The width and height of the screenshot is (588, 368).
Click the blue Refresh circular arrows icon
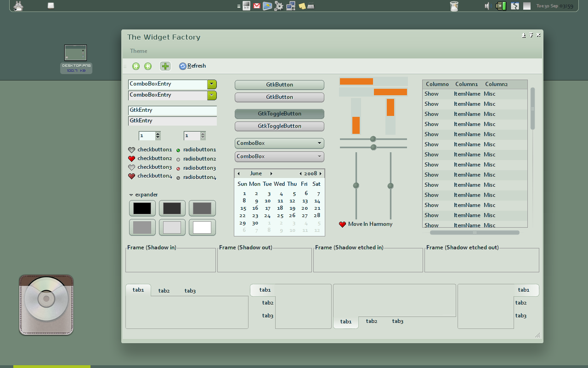(182, 66)
